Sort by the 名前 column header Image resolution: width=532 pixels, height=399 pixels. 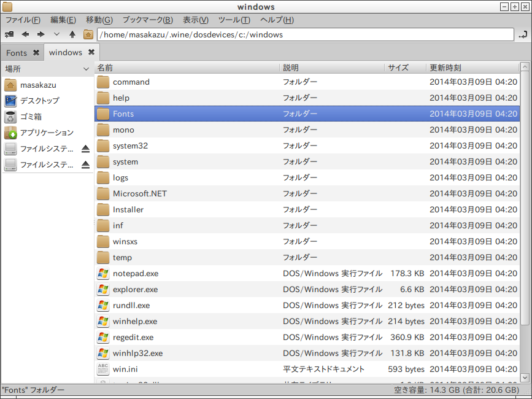pos(187,68)
